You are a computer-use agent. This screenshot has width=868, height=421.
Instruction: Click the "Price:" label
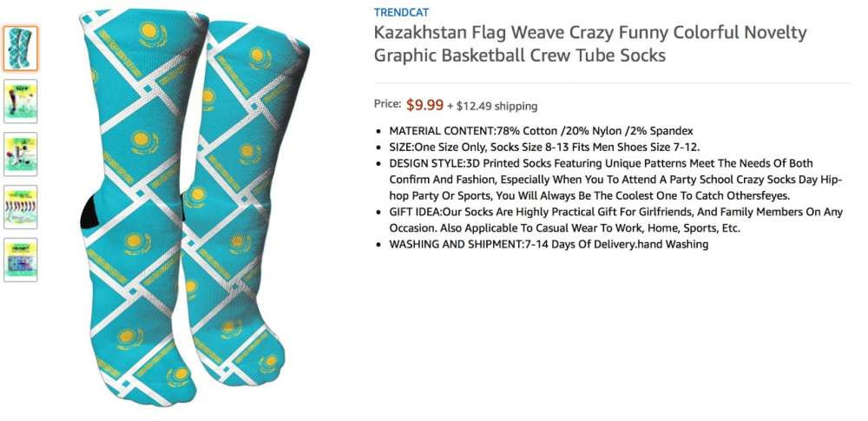click(387, 104)
